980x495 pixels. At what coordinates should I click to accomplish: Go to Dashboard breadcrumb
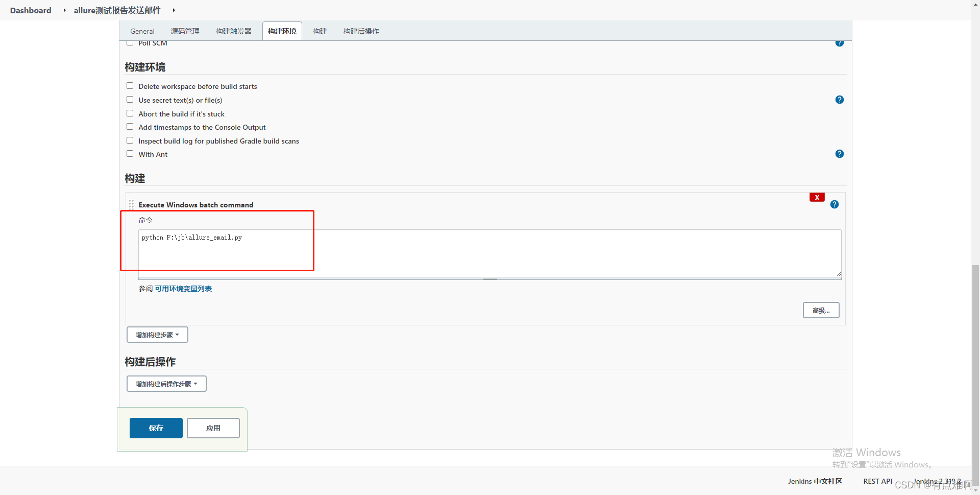pos(31,10)
